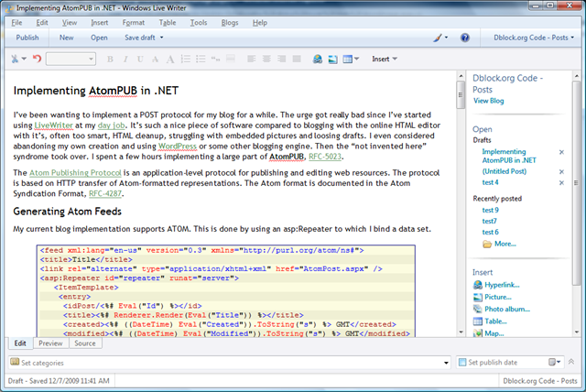Click the New post button

click(x=66, y=38)
